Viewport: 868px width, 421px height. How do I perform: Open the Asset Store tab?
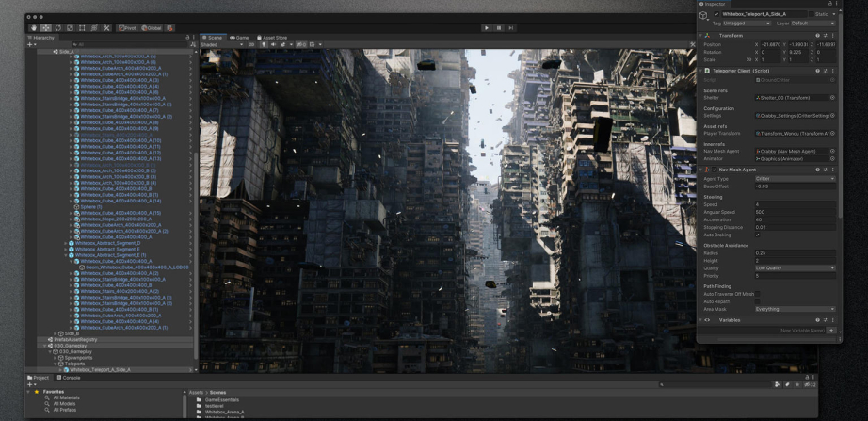click(x=271, y=38)
